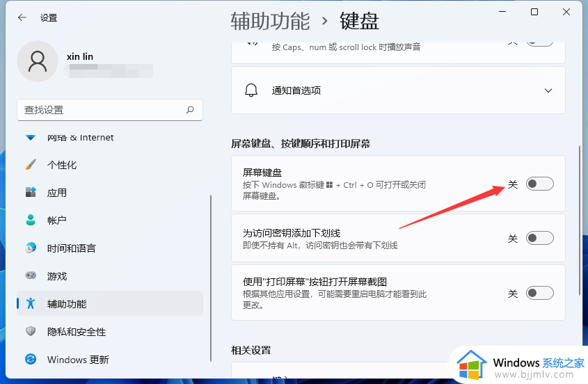The width and height of the screenshot is (588, 384).
Task: Click the 通知首选项 label
Action: (296, 90)
